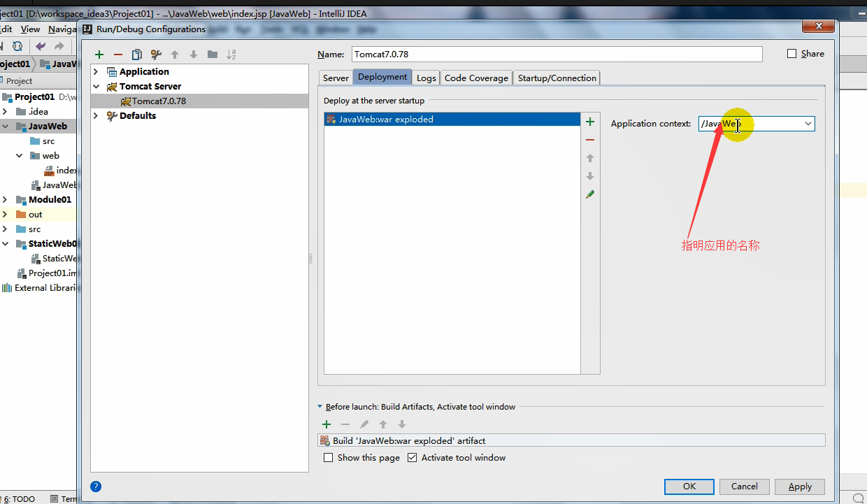The width and height of the screenshot is (867, 504).
Task: Expand the .idea folder in the project tree
Action: (x=6, y=112)
